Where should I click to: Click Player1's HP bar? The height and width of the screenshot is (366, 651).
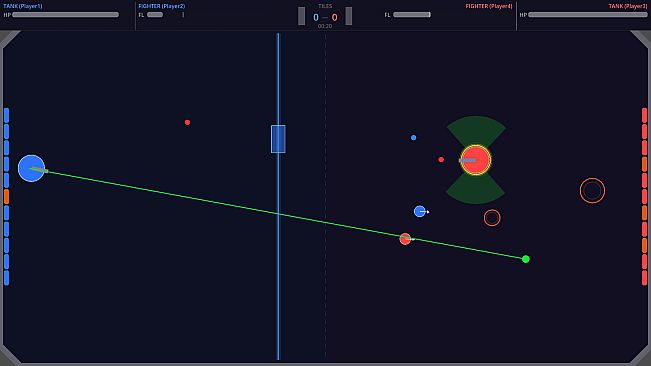66,15
